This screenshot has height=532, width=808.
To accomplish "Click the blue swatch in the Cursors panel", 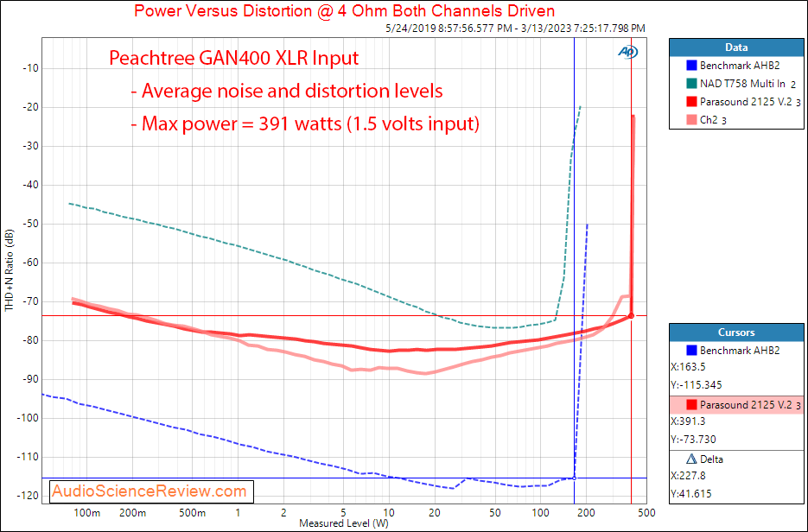I will (691, 350).
